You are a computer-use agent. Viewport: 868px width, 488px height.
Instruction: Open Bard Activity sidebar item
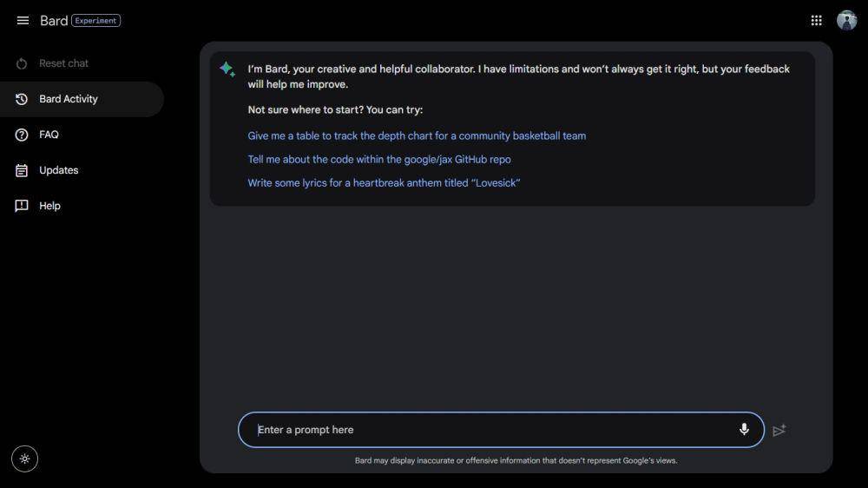82,99
